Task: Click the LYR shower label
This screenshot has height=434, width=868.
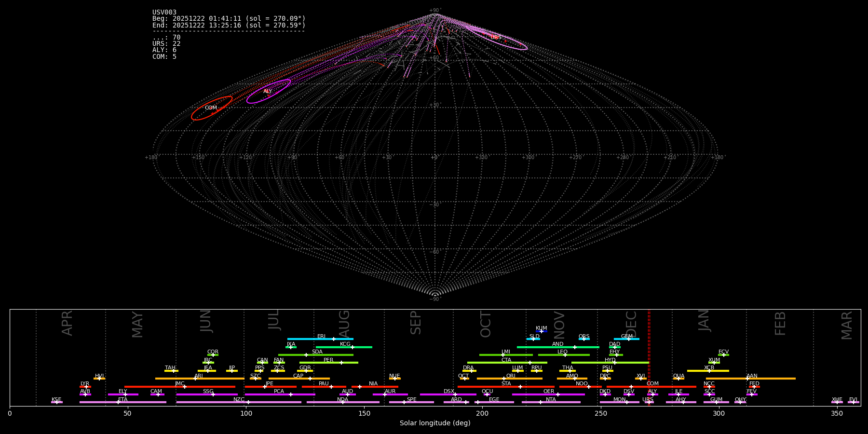Action: point(85,384)
